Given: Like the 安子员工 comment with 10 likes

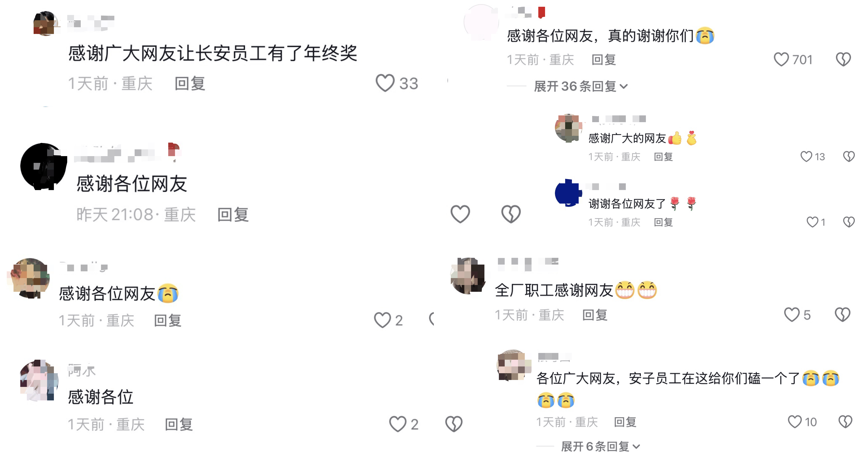Looking at the screenshot, I should (795, 422).
